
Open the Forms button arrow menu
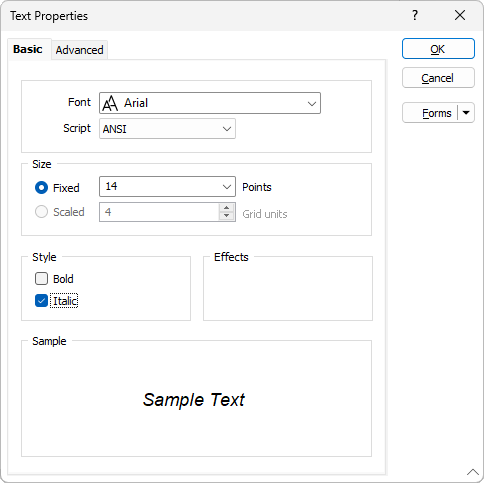[x=466, y=113]
